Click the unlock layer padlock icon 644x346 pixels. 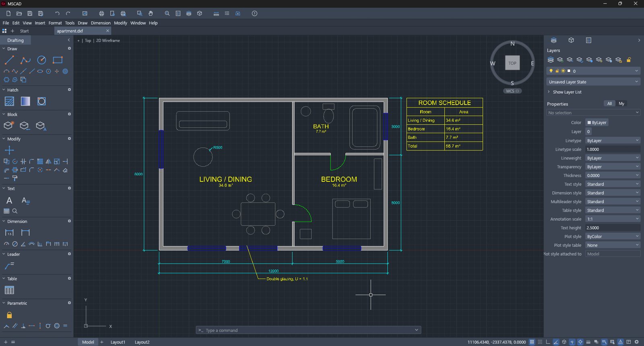tap(629, 60)
